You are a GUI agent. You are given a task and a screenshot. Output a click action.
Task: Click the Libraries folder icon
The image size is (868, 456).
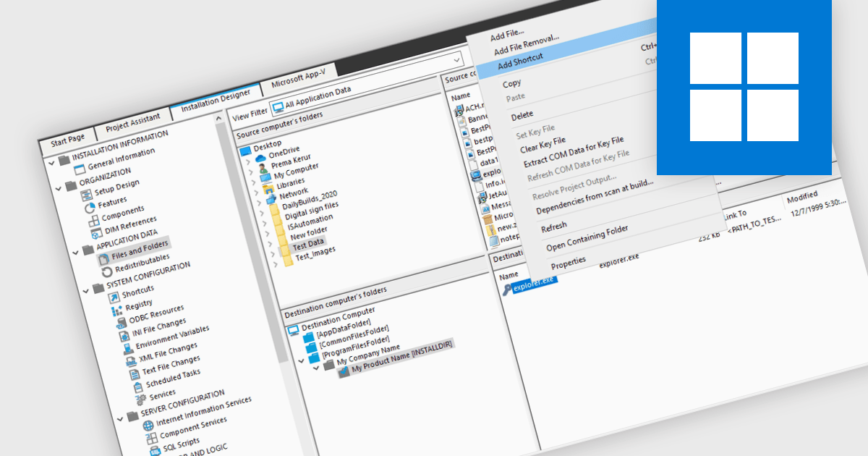tap(269, 188)
